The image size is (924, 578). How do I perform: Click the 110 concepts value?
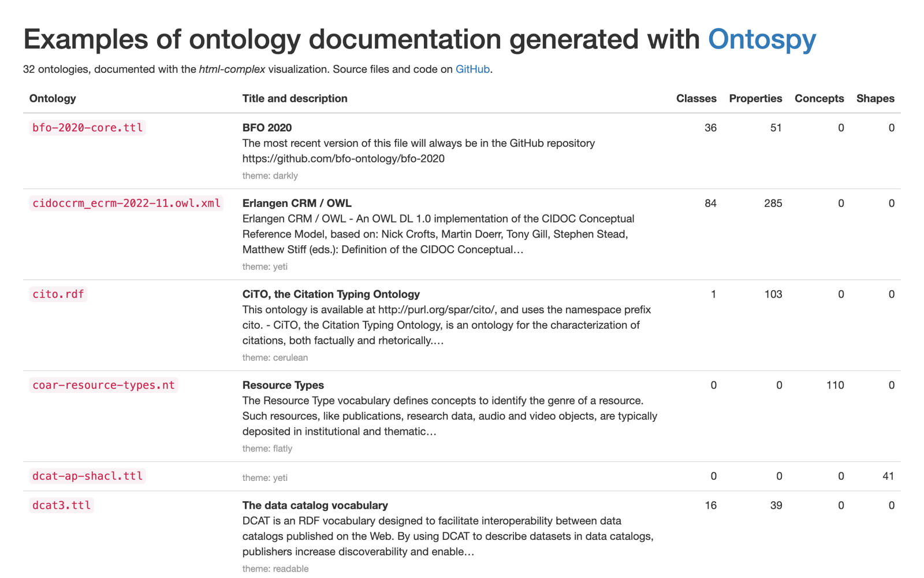point(835,385)
